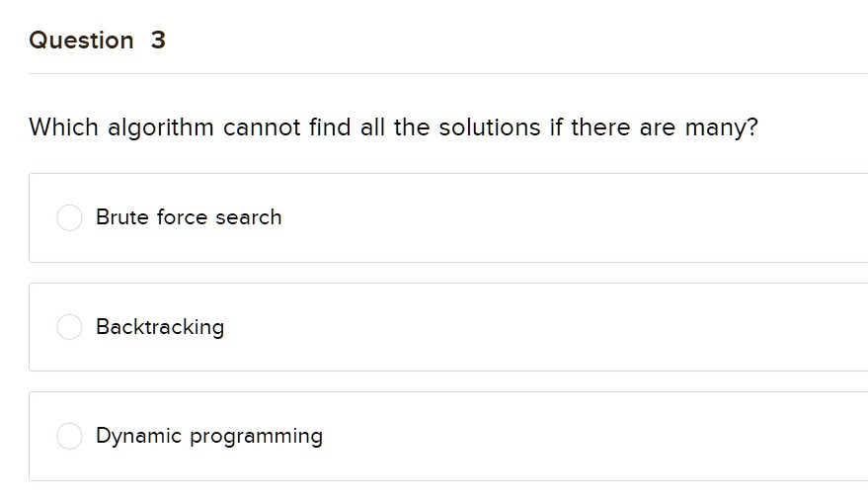Click the word 'Dynamic' in third option
The width and height of the screenshot is (868, 502).
point(139,437)
